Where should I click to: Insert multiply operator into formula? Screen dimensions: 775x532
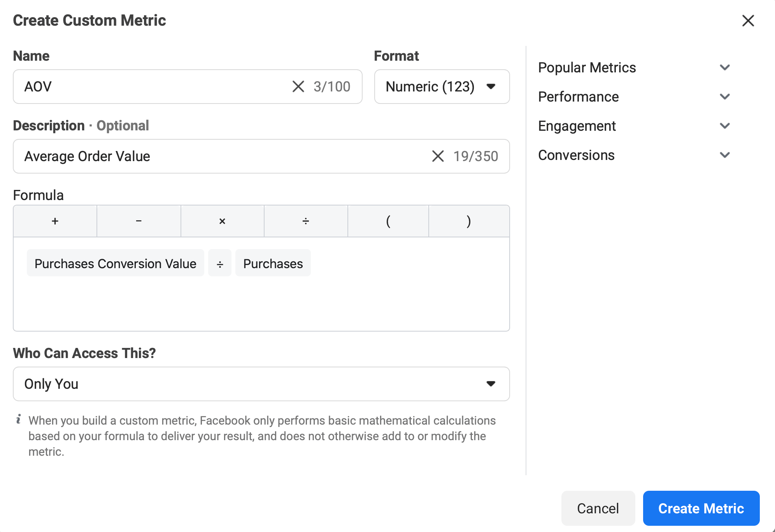tap(222, 221)
